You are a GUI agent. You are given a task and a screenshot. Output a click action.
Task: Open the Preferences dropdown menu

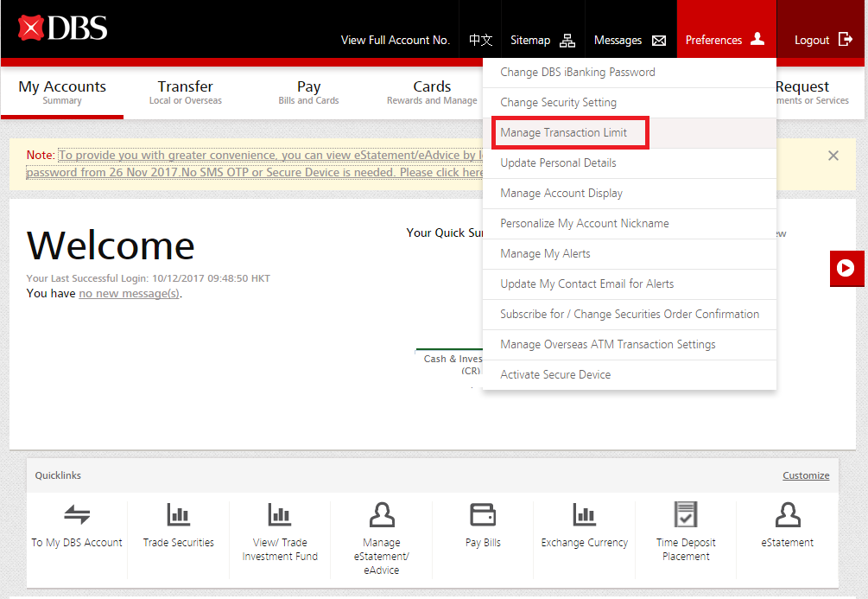point(725,40)
